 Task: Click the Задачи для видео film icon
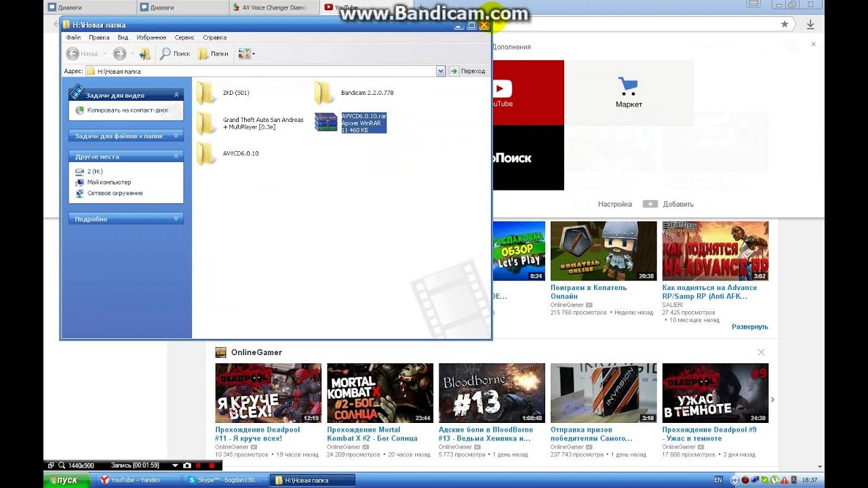coord(76,92)
